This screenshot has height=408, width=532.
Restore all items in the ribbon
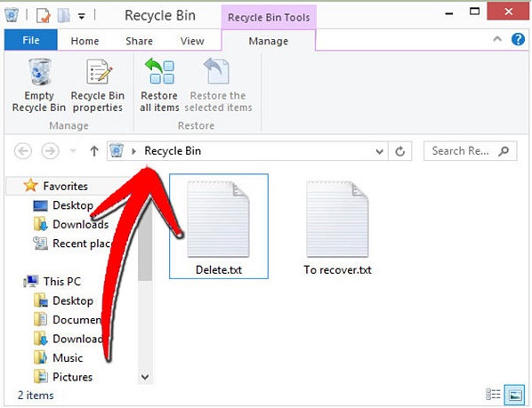(159, 85)
